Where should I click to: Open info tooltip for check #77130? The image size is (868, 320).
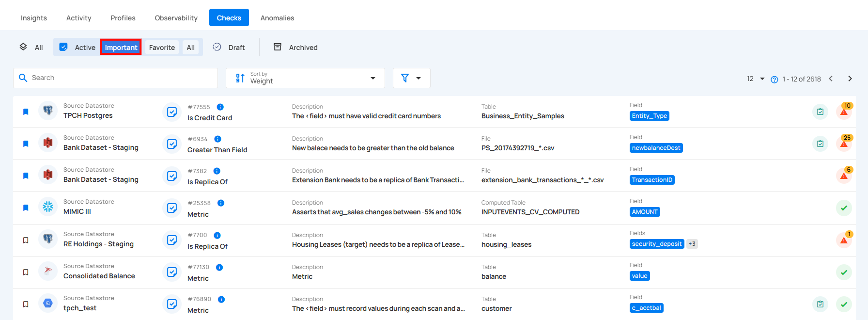219,267
